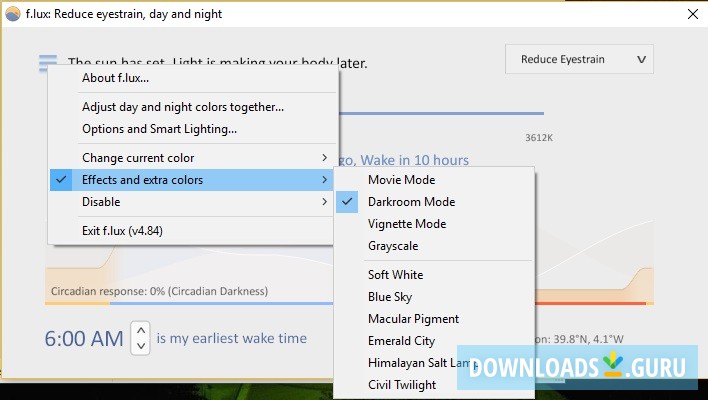Image resolution: width=708 pixels, height=400 pixels.
Task: Click the 3612K color temperature label
Action: point(539,138)
